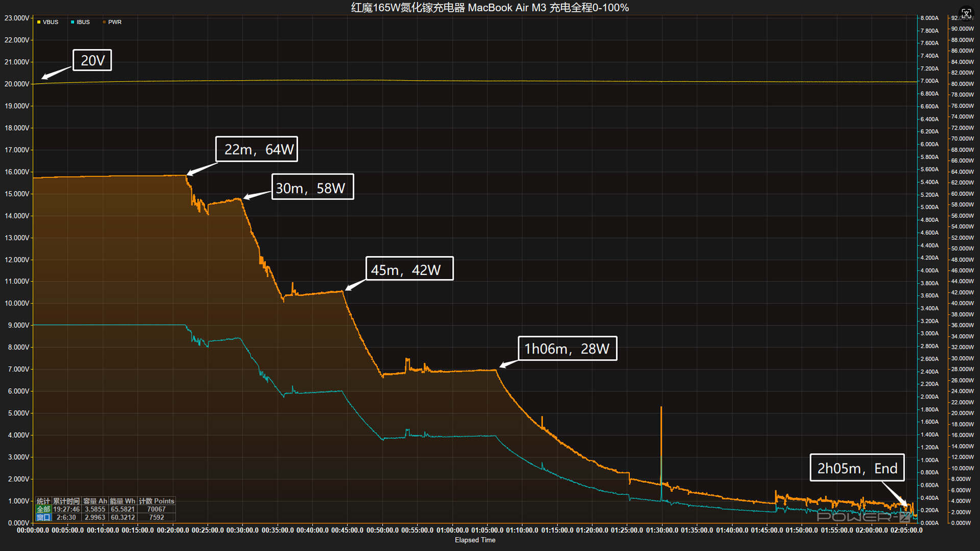980x551 pixels.
Task: Click the 3.000A current axis label
Action: pos(929,333)
